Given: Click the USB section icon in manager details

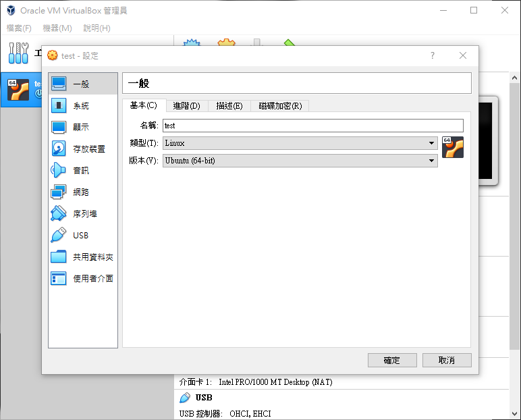Looking at the screenshot, I should 185,398.
